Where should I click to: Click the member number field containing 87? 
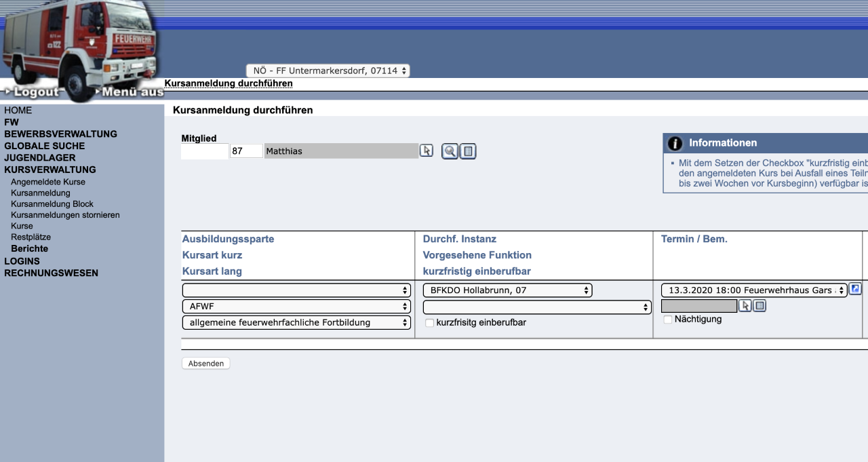(x=246, y=151)
